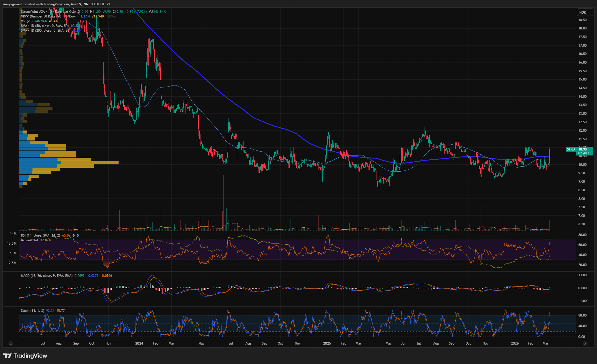Click the first Ø symbol in the RSI legend
The width and height of the screenshot is (597, 364).
[x=74, y=235]
